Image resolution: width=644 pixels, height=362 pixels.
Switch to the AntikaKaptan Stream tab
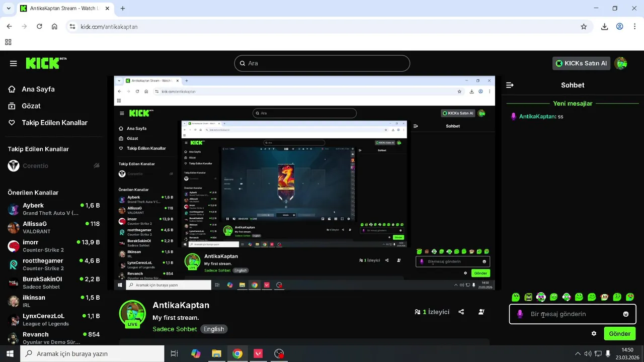(64, 9)
